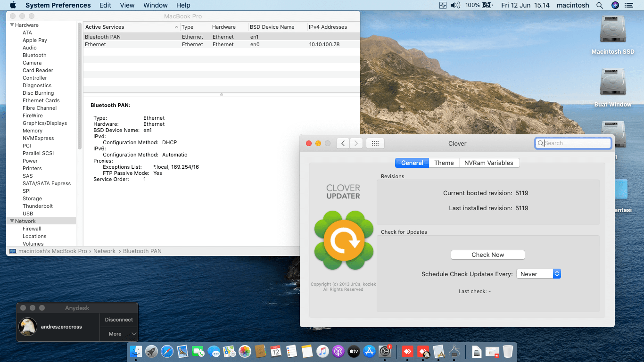Expand the More menu in Anydesk
Screen dimensions: 644x362
pyautogui.click(x=119, y=334)
